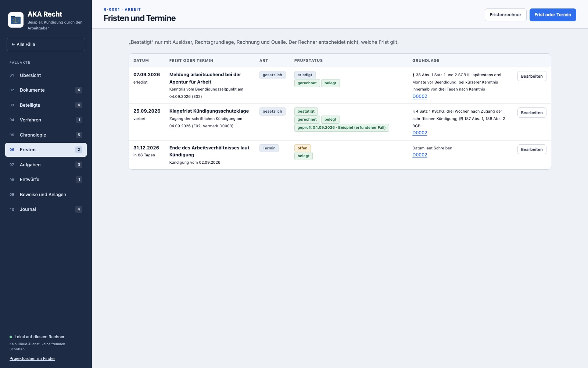
Task: Add a new Frist oder Termin
Action: (x=553, y=15)
